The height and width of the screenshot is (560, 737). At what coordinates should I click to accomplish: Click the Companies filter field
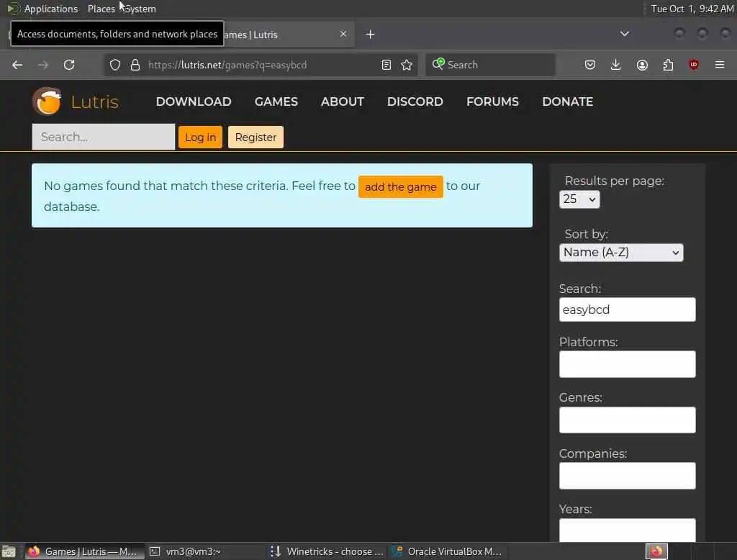627,476
